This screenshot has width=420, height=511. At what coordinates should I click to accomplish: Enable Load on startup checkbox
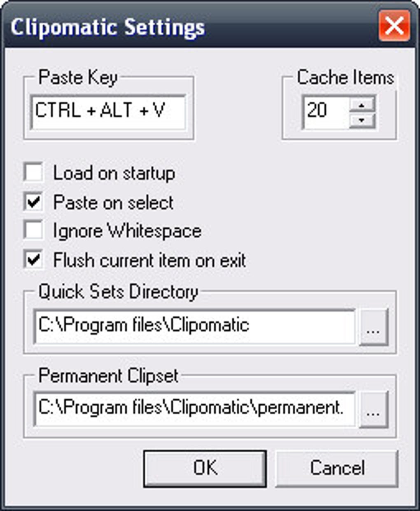33,173
